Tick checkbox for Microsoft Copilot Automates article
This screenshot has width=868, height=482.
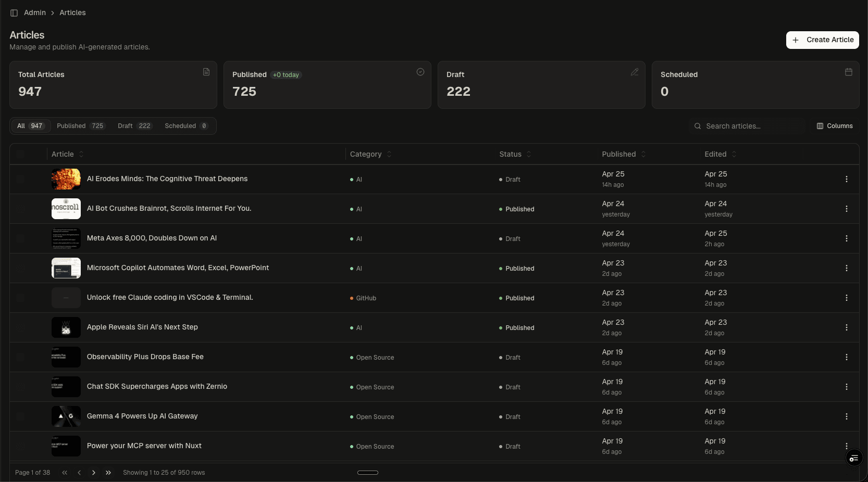pyautogui.click(x=20, y=268)
